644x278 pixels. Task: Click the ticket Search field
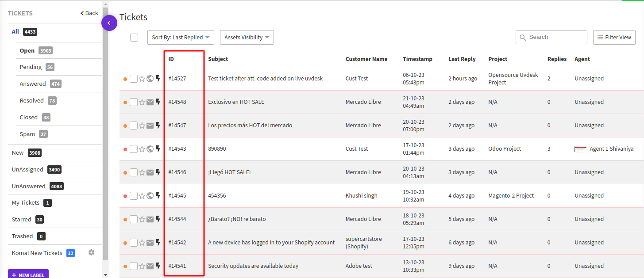coord(551,38)
